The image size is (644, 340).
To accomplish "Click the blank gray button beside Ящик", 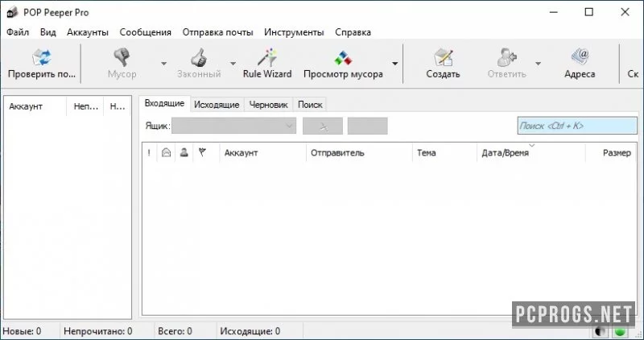I will click(x=368, y=126).
